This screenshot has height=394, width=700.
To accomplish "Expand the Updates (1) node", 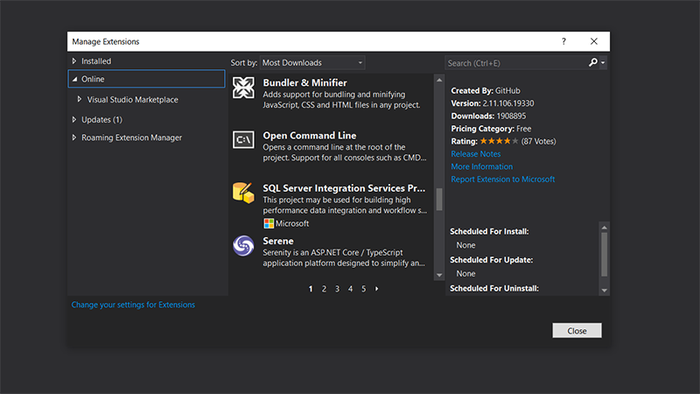I will [x=74, y=120].
